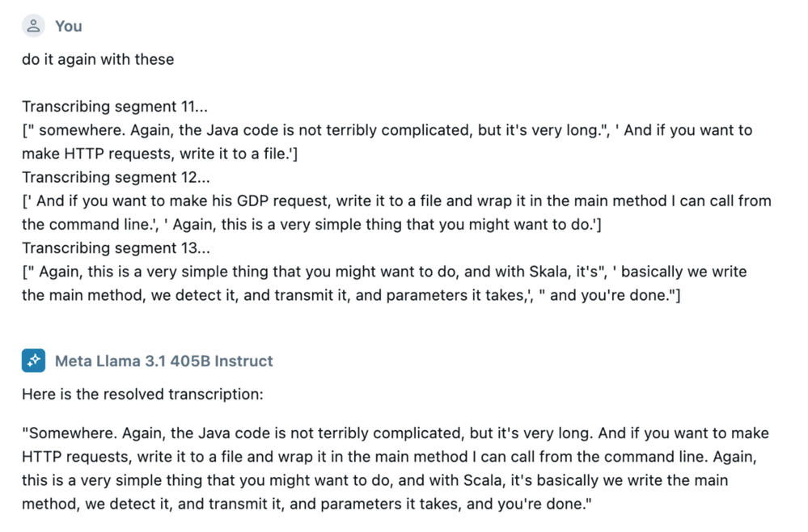The width and height of the screenshot is (808, 532).
Task: Click the user avatar icon beside You
Action: click(x=33, y=26)
